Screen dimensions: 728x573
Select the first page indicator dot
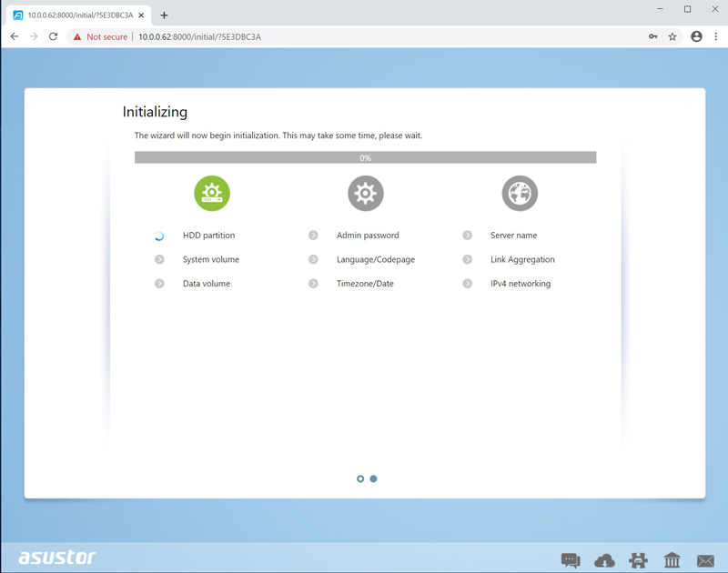pos(360,478)
